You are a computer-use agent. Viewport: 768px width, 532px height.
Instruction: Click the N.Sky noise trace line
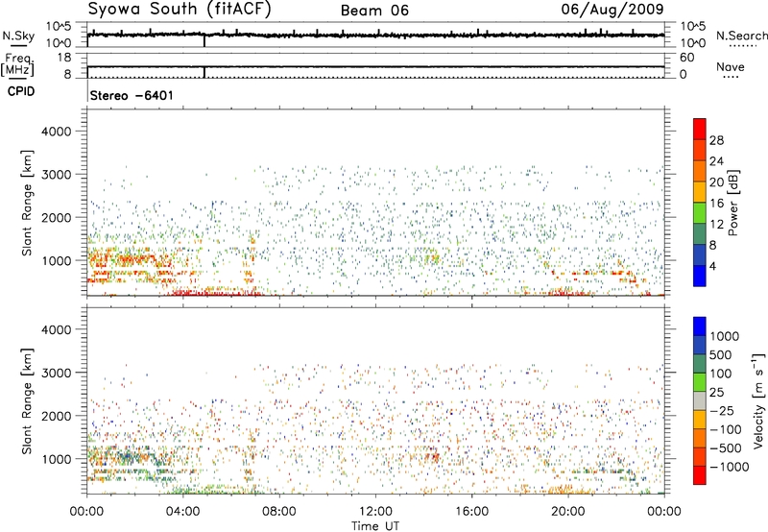pos(375,36)
